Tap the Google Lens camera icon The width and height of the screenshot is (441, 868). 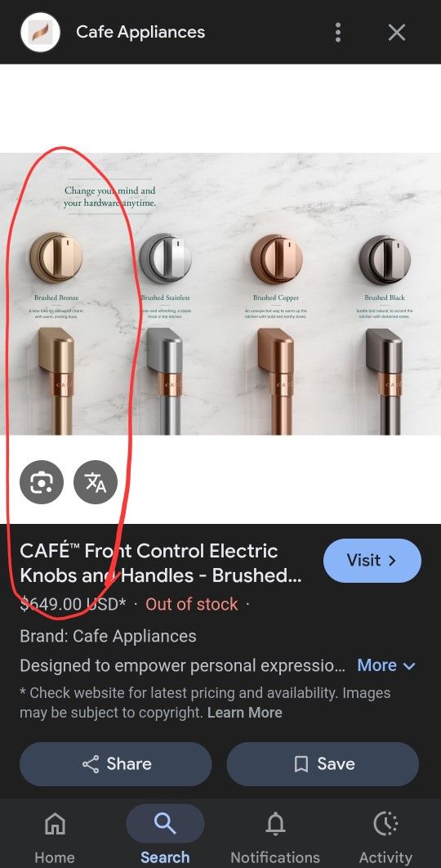(42, 483)
